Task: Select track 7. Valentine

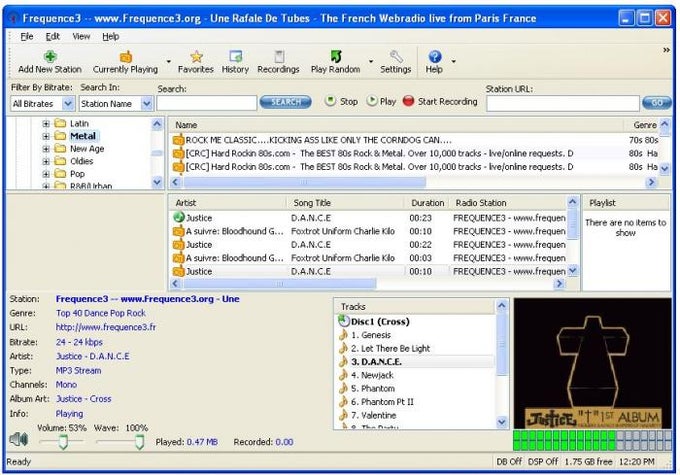Action: pyautogui.click(x=373, y=415)
